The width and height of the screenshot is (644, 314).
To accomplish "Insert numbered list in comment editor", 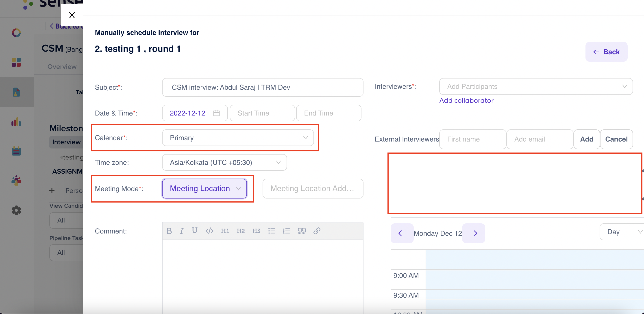I will pos(287,231).
